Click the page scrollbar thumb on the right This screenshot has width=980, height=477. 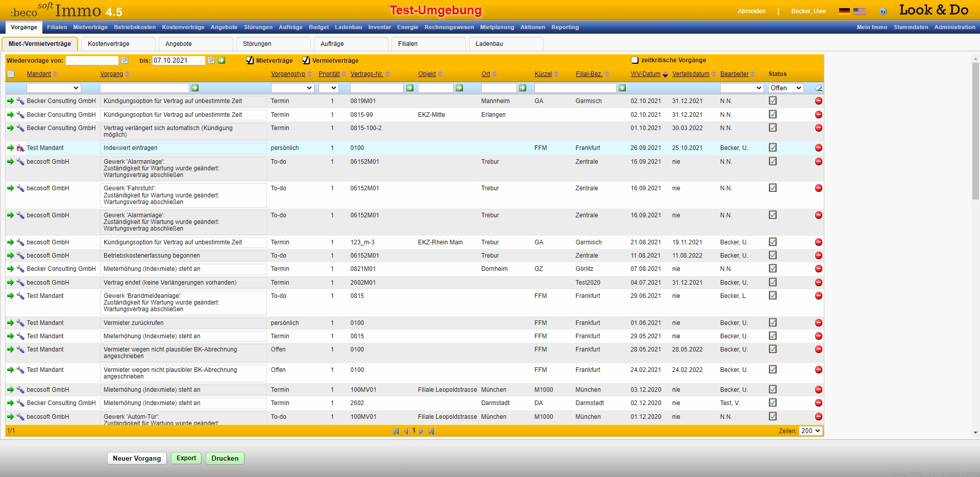pos(975,131)
